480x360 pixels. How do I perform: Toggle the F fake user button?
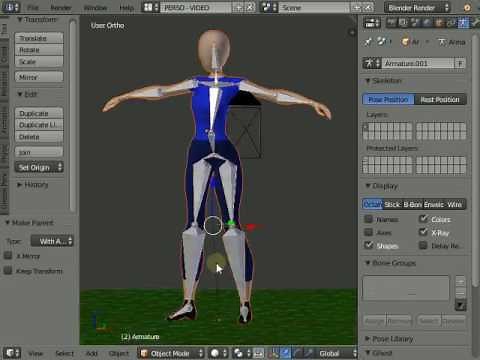pos(460,63)
